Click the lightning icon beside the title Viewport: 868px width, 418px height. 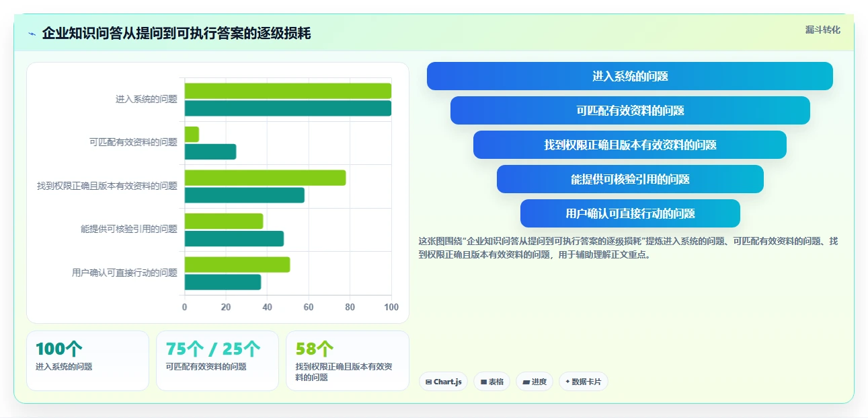click(32, 34)
